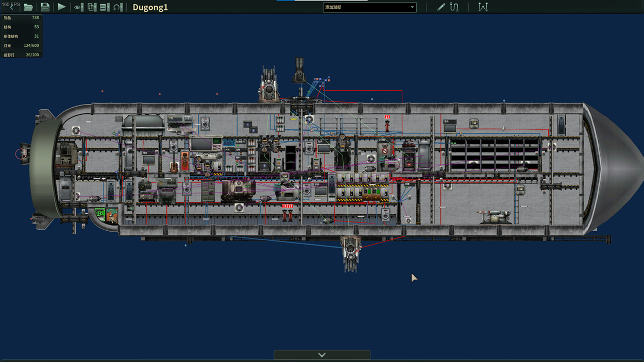644x362 pixels.
Task: Select the dark device above the top hatch
Action: (299, 70)
